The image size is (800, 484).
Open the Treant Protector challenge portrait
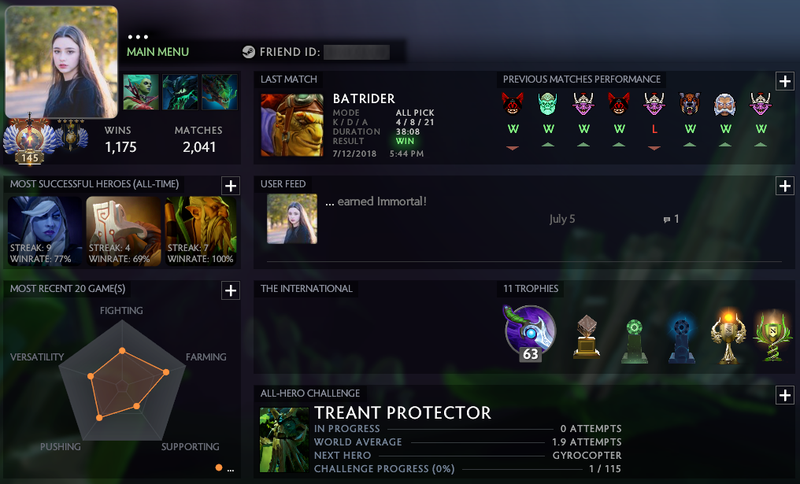(x=284, y=439)
